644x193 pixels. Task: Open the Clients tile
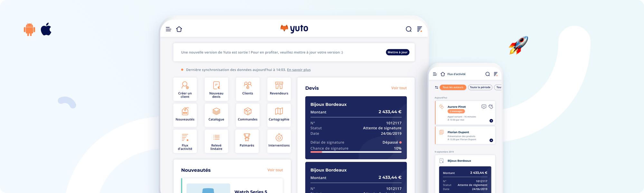(248, 89)
